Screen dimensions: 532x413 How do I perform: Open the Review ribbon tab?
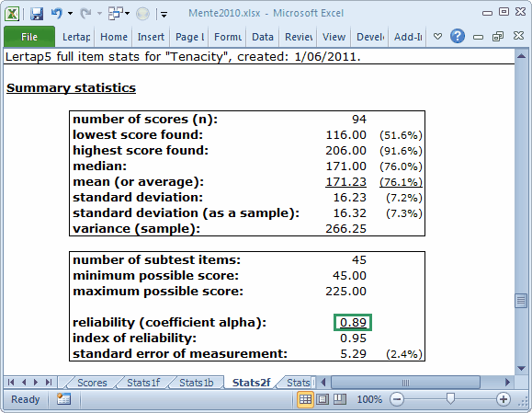point(299,37)
